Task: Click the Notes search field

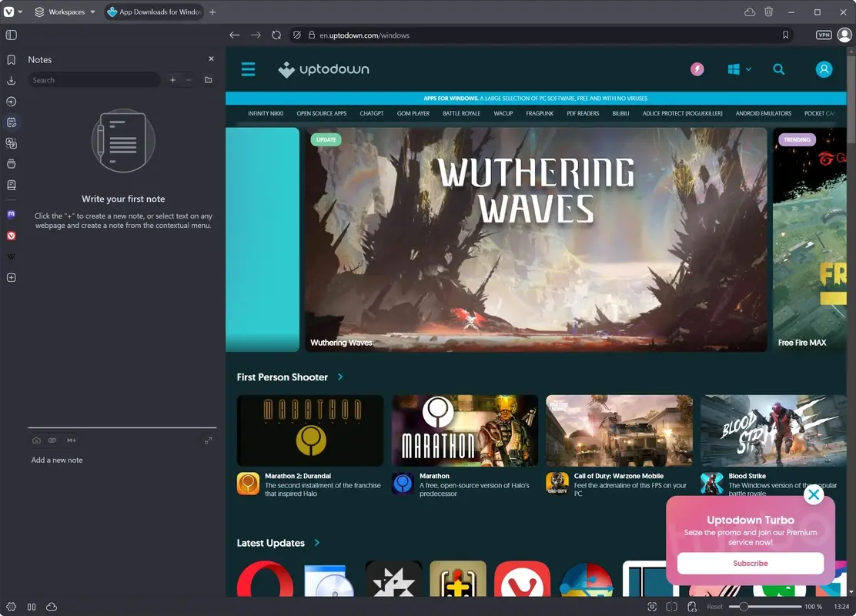Action: [94, 79]
